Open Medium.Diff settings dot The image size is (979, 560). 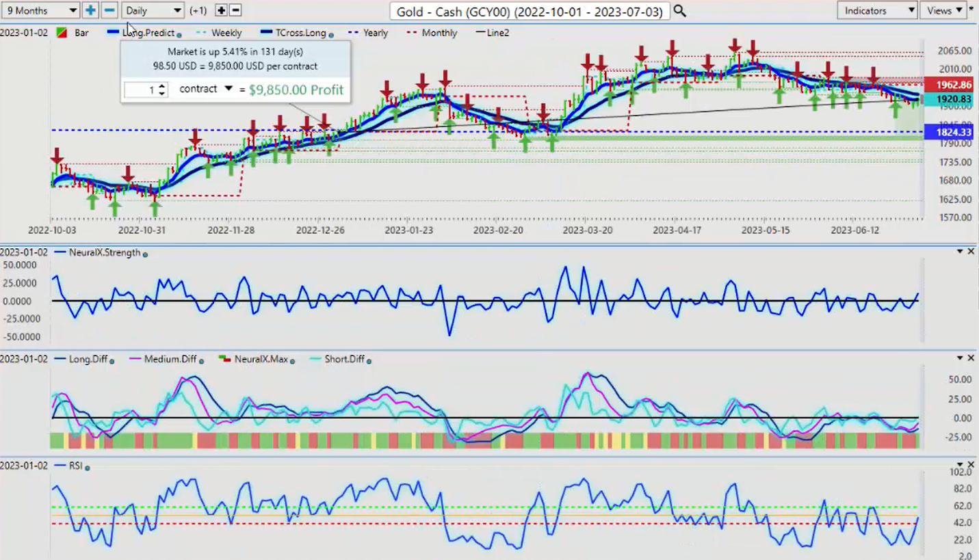(x=200, y=360)
